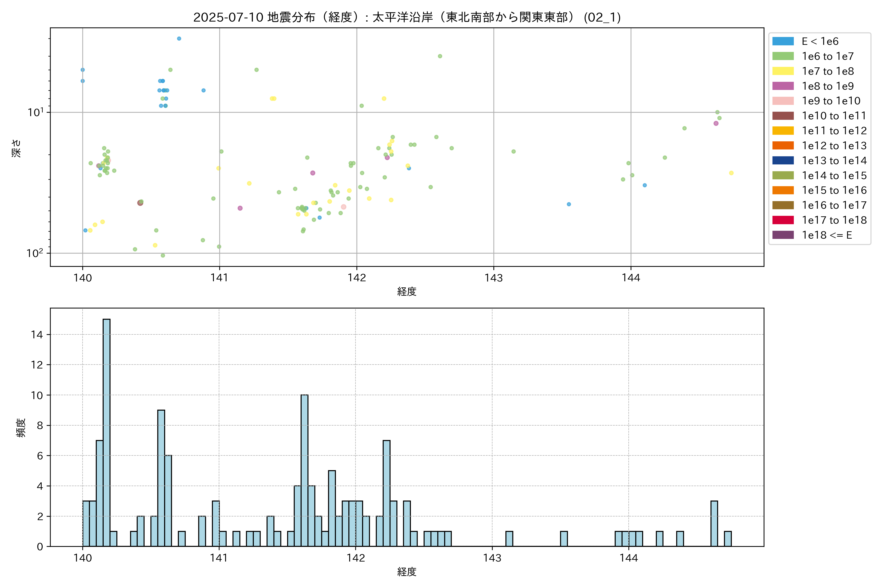Click the 深さ y-axis label
This screenshot has width=882, height=588.
coord(16,148)
